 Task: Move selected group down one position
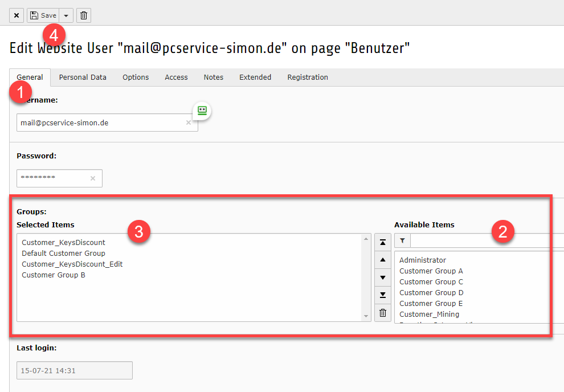click(x=383, y=277)
